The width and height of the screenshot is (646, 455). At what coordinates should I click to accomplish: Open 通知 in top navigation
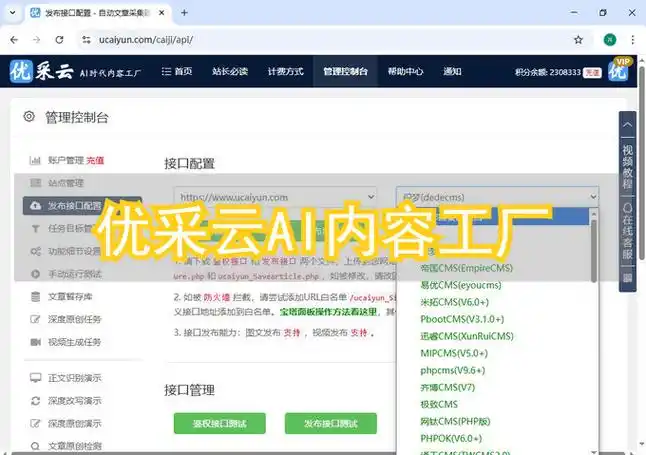tap(452, 71)
